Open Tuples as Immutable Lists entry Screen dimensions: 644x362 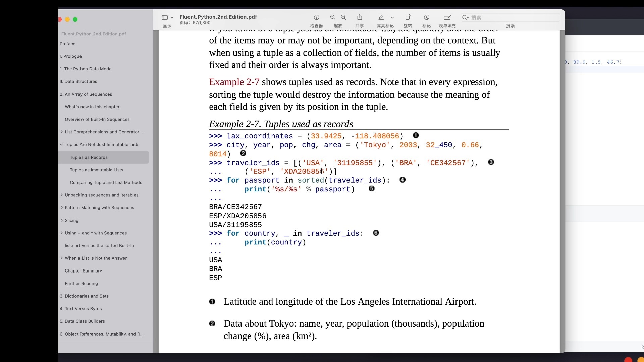point(97,170)
